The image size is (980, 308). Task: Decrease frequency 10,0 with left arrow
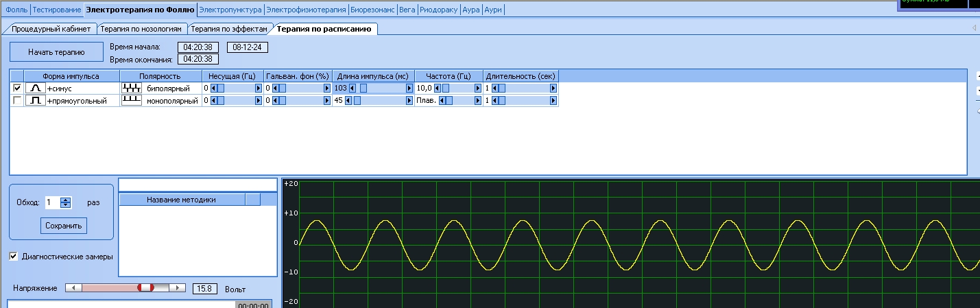coord(438,88)
